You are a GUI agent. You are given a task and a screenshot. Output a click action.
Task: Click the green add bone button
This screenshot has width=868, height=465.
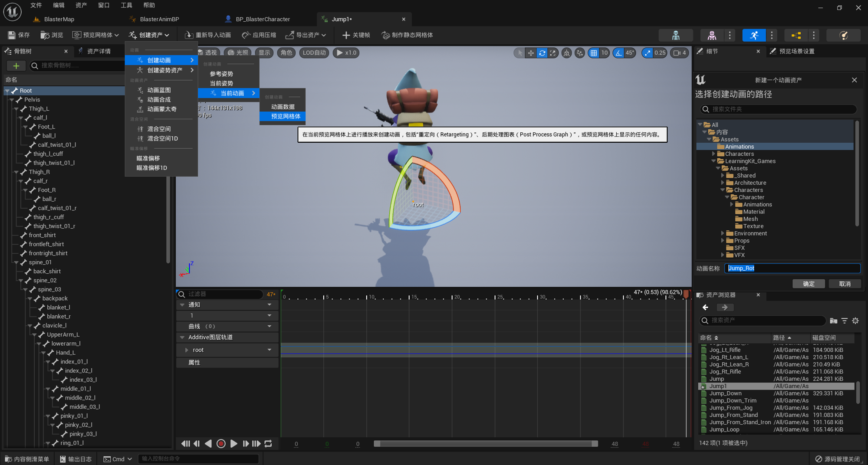[x=16, y=65]
